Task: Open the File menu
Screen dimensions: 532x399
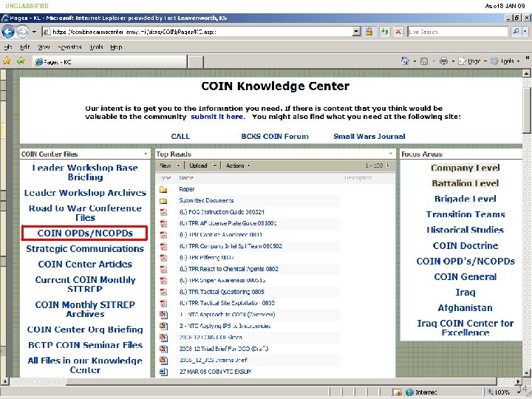Action: pos(8,47)
